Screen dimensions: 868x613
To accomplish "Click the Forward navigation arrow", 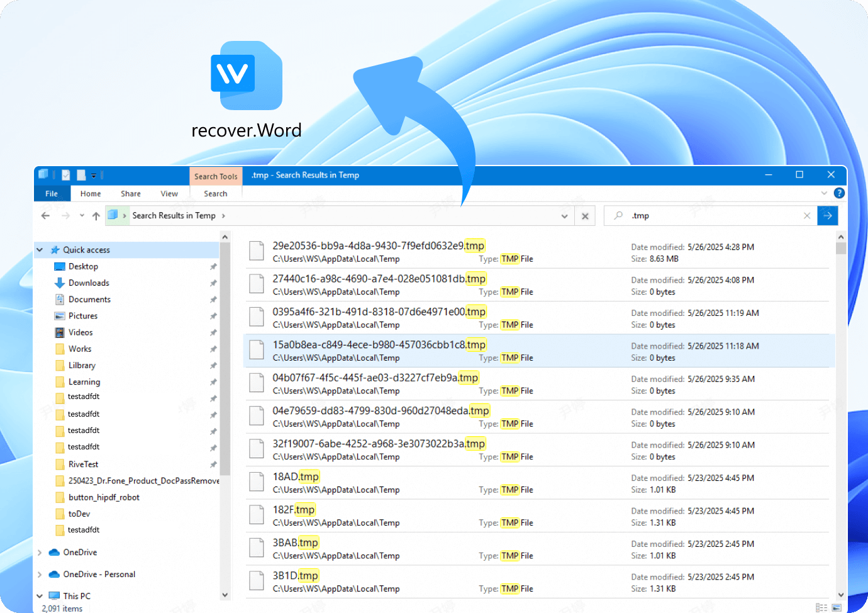I will pos(65,216).
